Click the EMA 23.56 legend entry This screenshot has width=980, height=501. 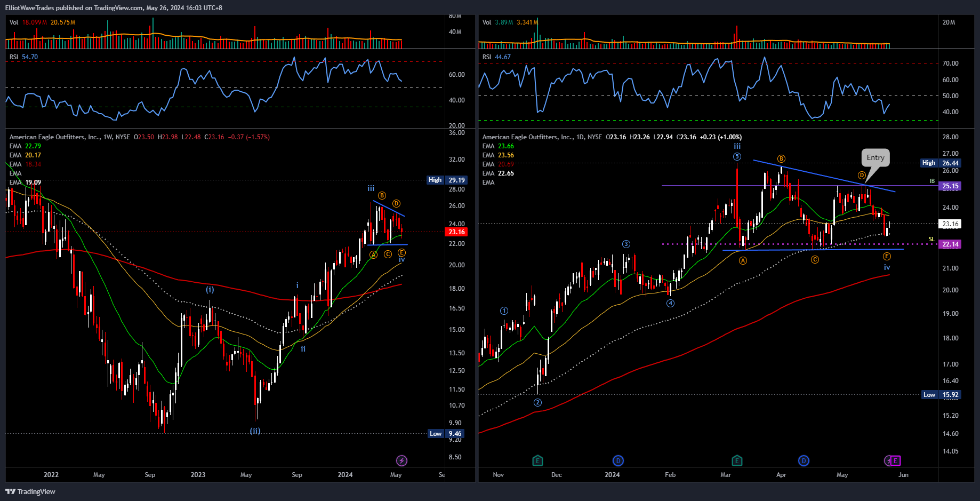pyautogui.click(x=498, y=155)
